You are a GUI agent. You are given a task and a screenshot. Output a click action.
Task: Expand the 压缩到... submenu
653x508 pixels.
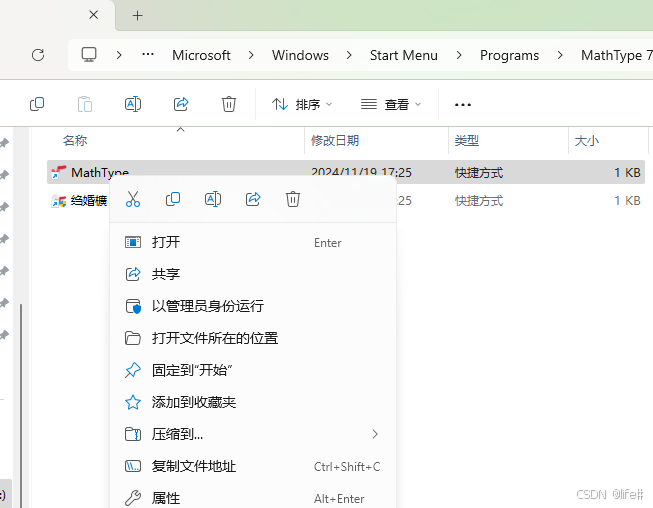coord(253,434)
